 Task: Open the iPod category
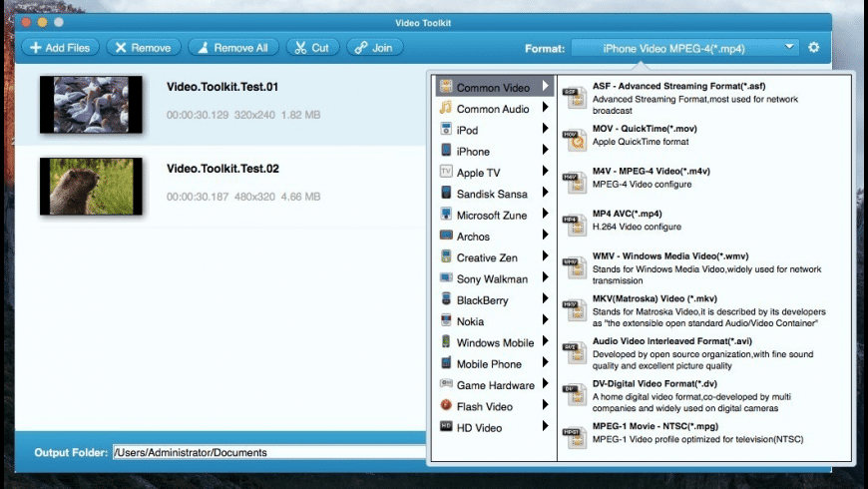point(494,130)
